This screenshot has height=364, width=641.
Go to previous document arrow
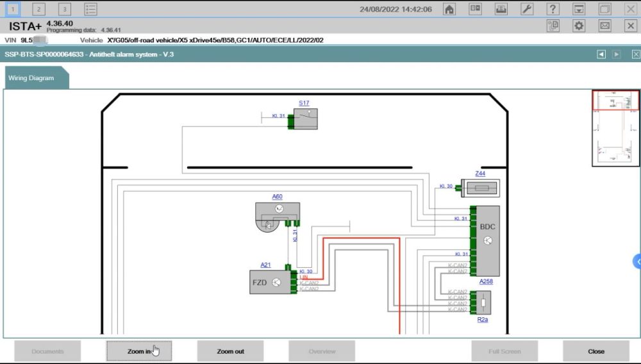pyautogui.click(x=601, y=54)
